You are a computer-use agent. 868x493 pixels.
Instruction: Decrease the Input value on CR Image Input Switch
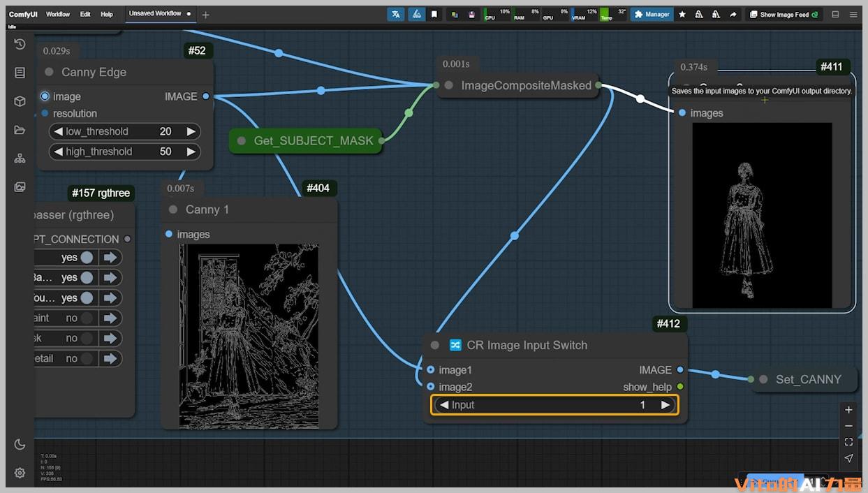(x=444, y=405)
